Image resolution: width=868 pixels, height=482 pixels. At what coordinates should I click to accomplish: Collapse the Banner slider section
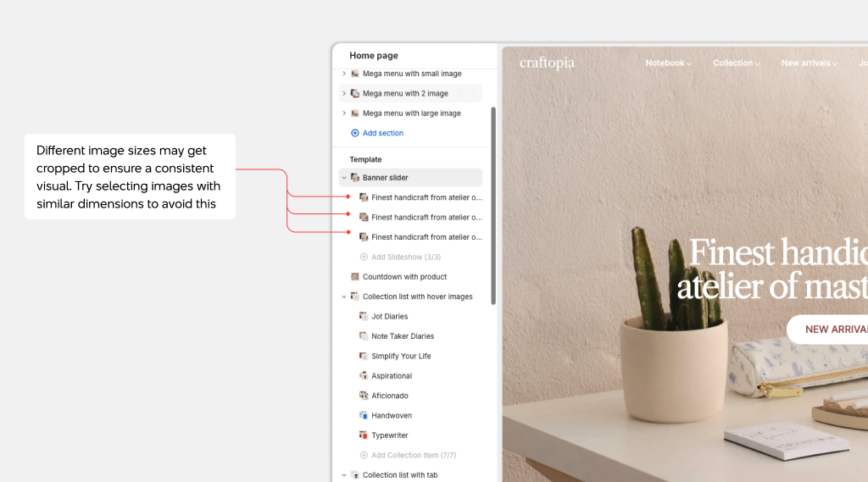click(344, 178)
